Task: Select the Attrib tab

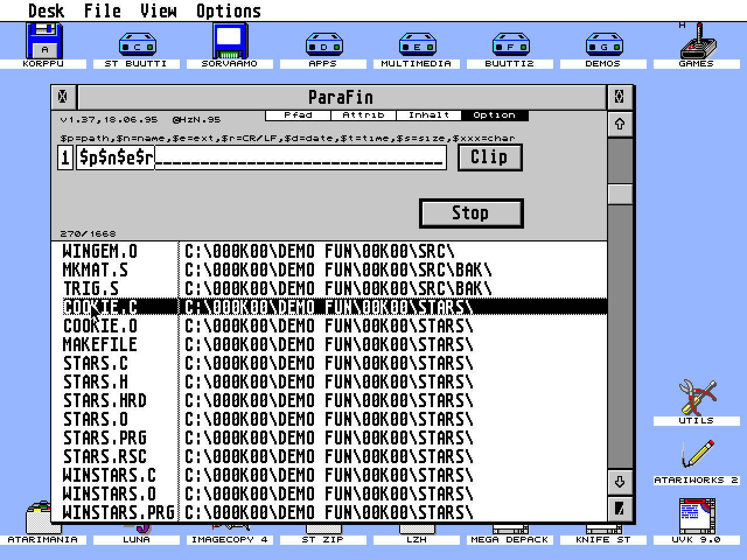Action: (364, 115)
